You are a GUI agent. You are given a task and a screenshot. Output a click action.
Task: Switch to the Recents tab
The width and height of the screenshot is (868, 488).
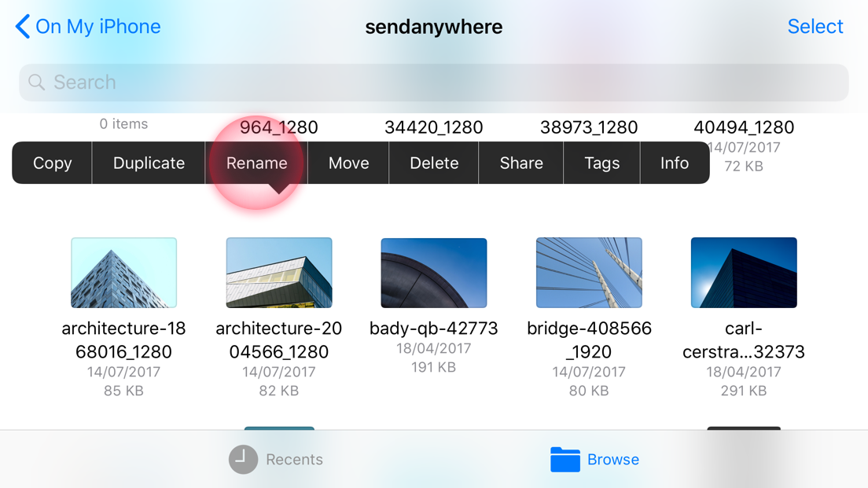pos(276,459)
